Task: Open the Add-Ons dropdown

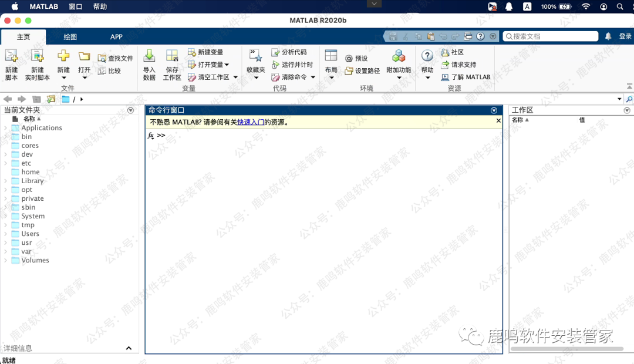Action: (x=399, y=77)
